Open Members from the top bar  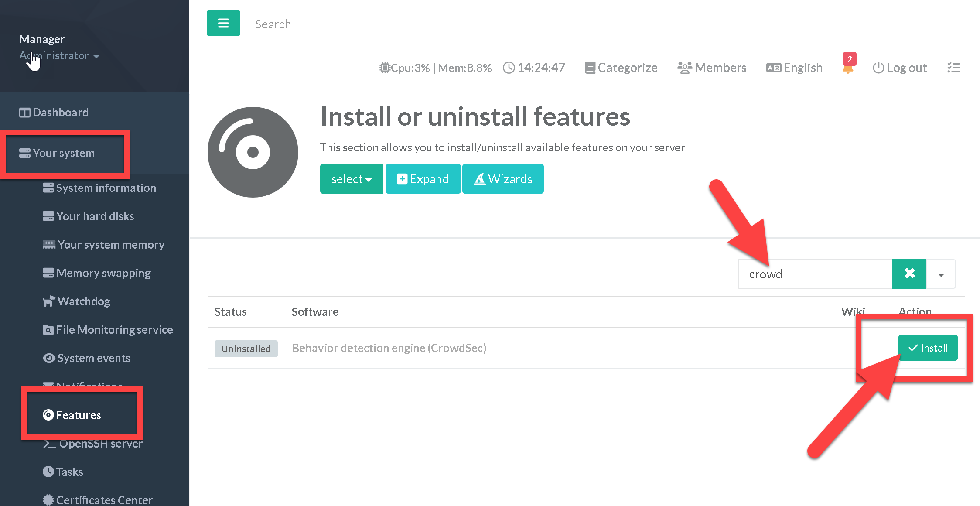(x=712, y=68)
